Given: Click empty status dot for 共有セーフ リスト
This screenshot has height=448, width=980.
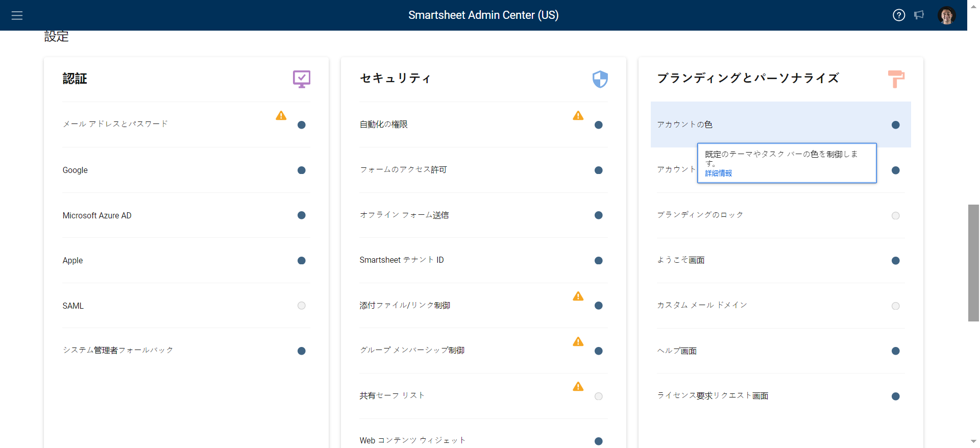Looking at the screenshot, I should coord(599,396).
